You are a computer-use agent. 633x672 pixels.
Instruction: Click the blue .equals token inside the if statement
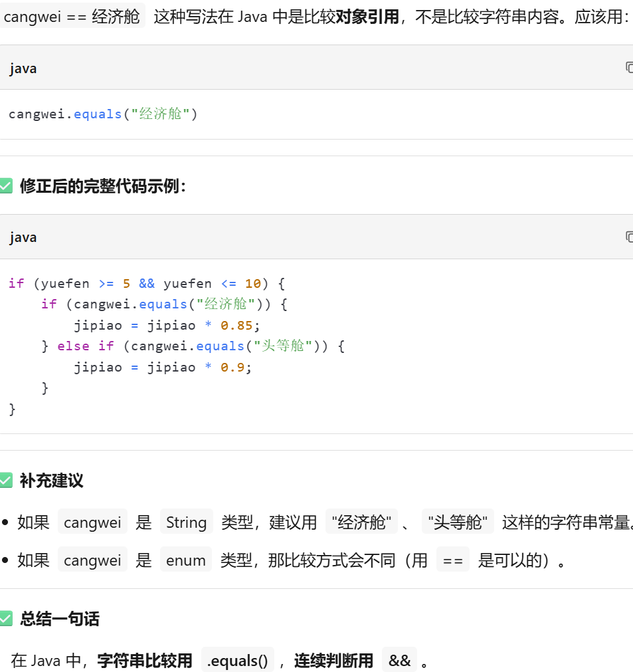(163, 304)
